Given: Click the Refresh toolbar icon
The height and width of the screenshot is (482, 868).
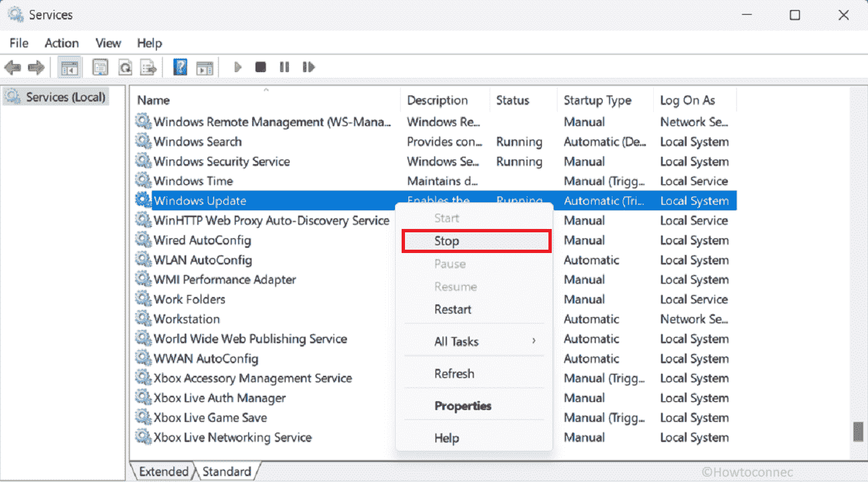Looking at the screenshot, I should (x=125, y=67).
